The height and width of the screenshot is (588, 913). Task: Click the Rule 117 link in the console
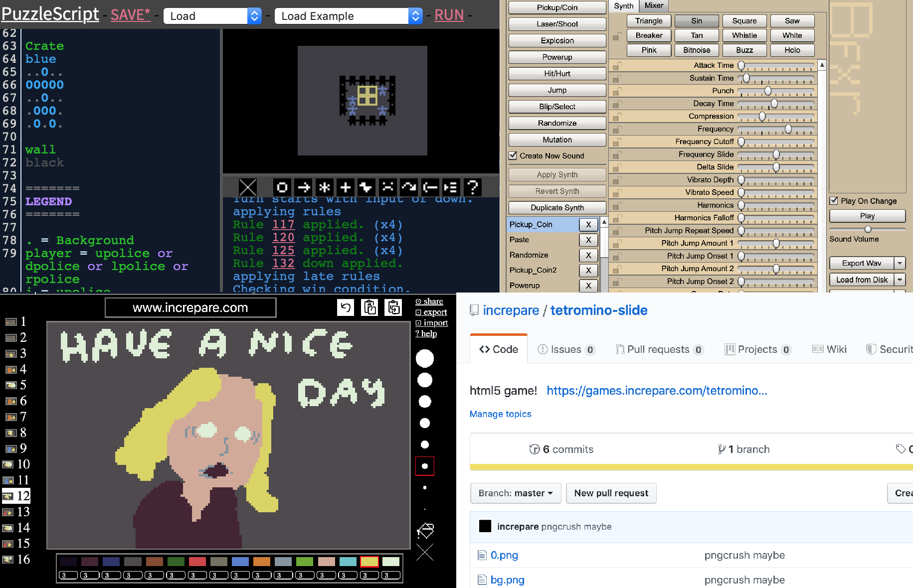pyautogui.click(x=283, y=224)
